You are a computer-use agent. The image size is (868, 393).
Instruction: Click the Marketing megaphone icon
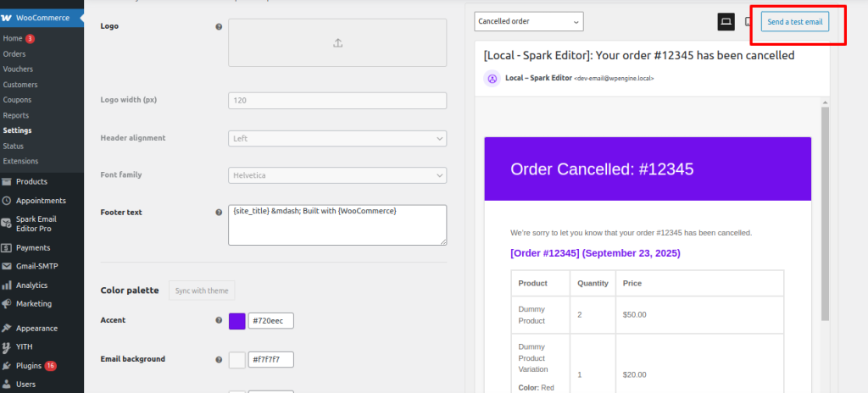tap(7, 303)
